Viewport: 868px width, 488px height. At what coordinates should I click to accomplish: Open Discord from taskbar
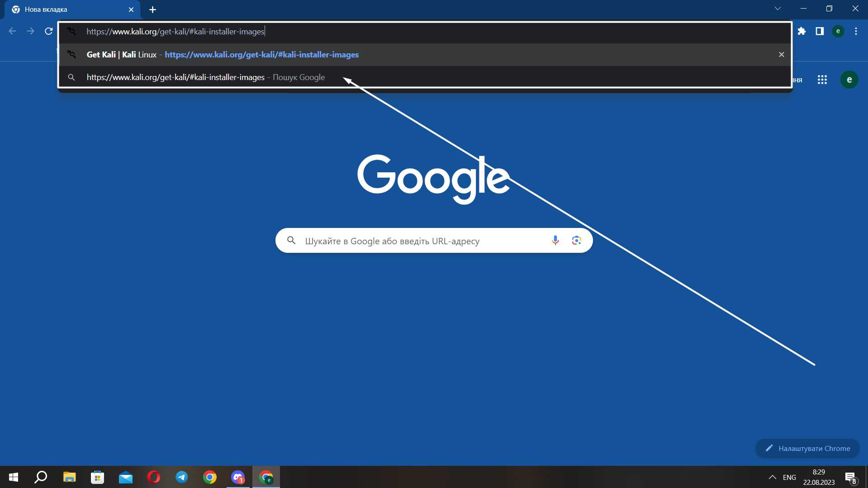(x=238, y=477)
